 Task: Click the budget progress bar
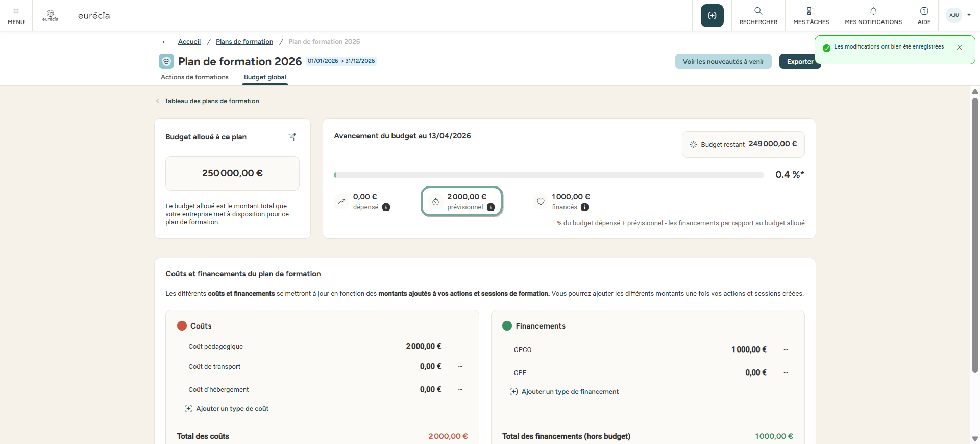point(549,175)
